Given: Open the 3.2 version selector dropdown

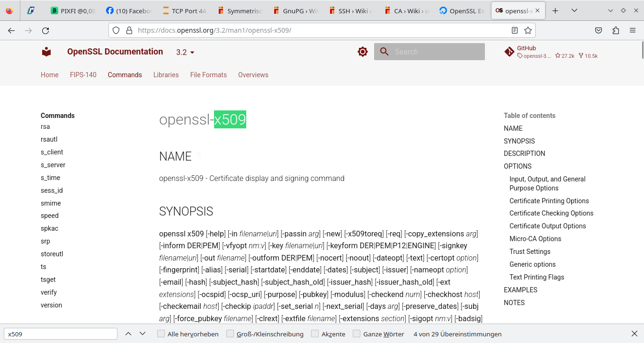Looking at the screenshot, I should [185, 52].
